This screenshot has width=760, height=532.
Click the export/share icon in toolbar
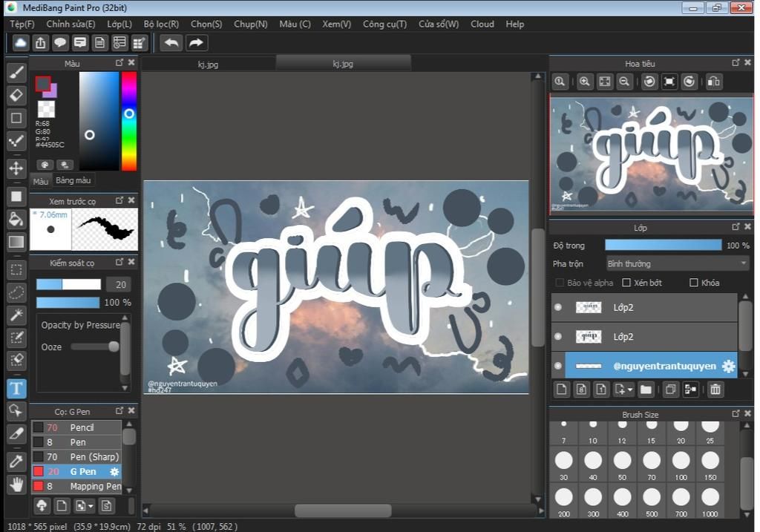(40, 43)
